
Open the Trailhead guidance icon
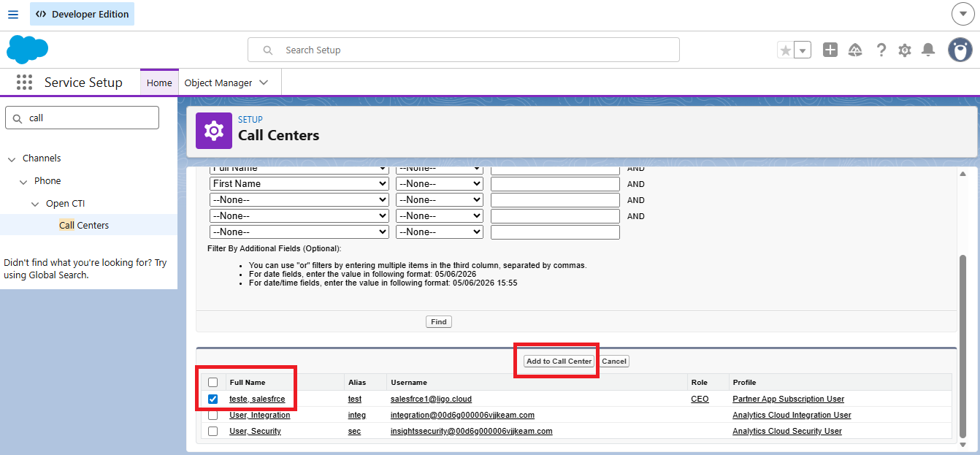tap(855, 50)
